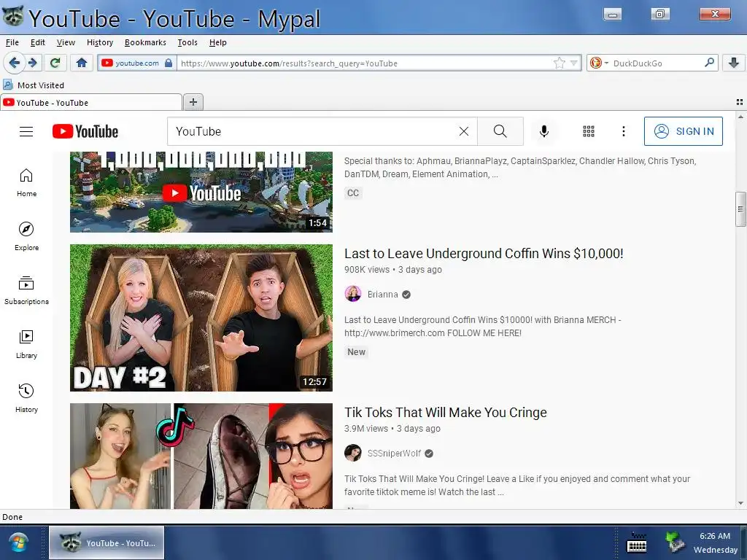The height and width of the screenshot is (560, 747).
Task: Open the DAY #2 coffin video thumbnail
Action: tap(201, 318)
